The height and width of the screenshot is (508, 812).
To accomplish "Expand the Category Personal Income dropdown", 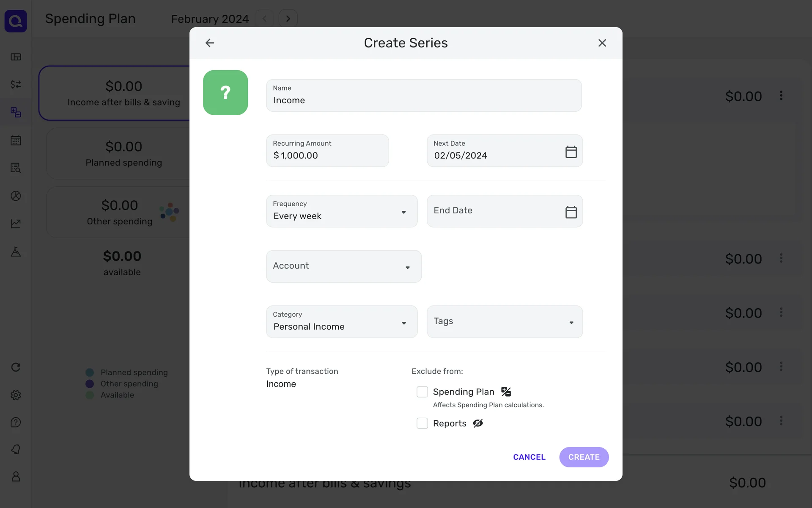I will tap(341, 322).
